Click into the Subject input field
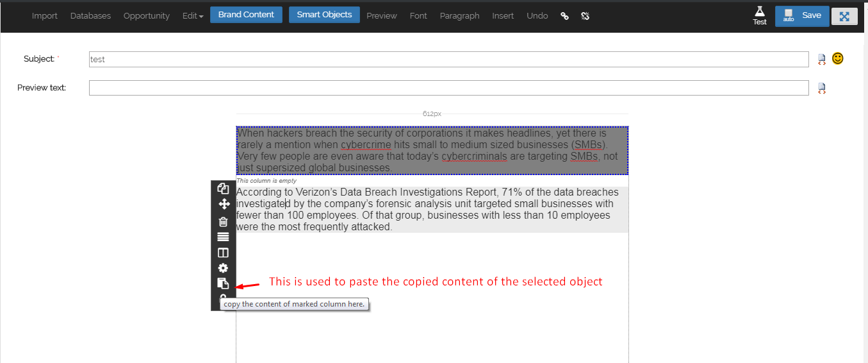Viewport: 868px width, 363px height. coord(449,59)
